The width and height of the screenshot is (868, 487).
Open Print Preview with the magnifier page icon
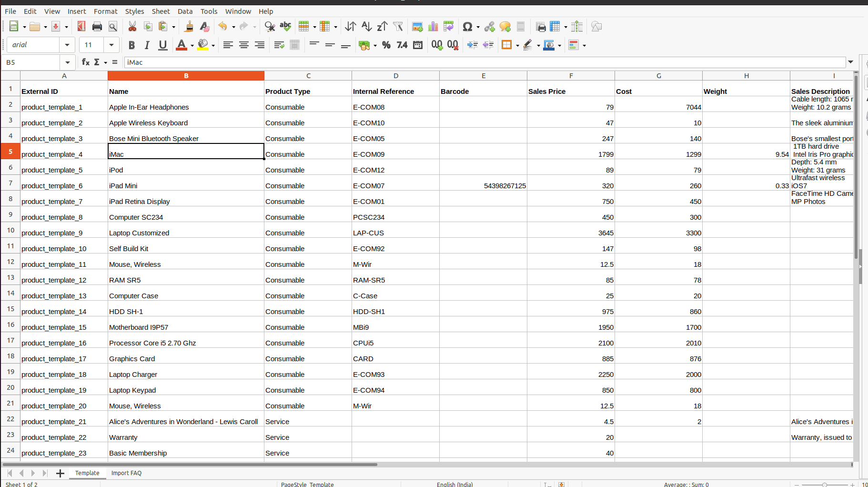(x=113, y=27)
